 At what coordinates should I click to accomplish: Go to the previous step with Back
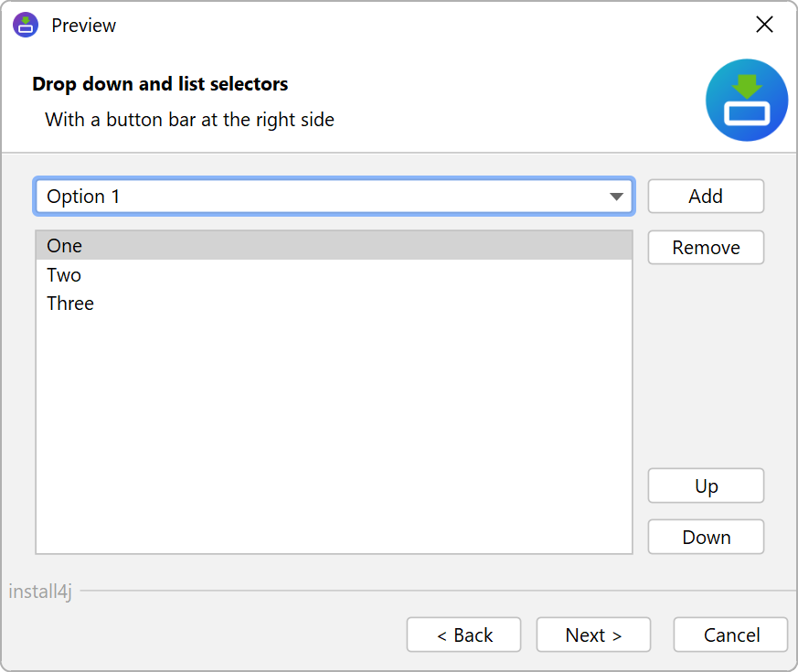tap(463, 635)
